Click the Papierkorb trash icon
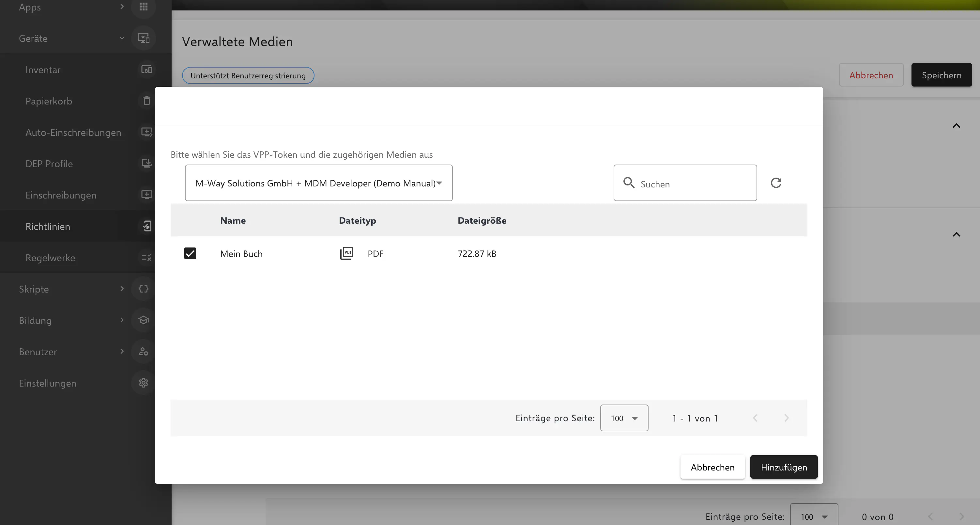 tap(146, 101)
